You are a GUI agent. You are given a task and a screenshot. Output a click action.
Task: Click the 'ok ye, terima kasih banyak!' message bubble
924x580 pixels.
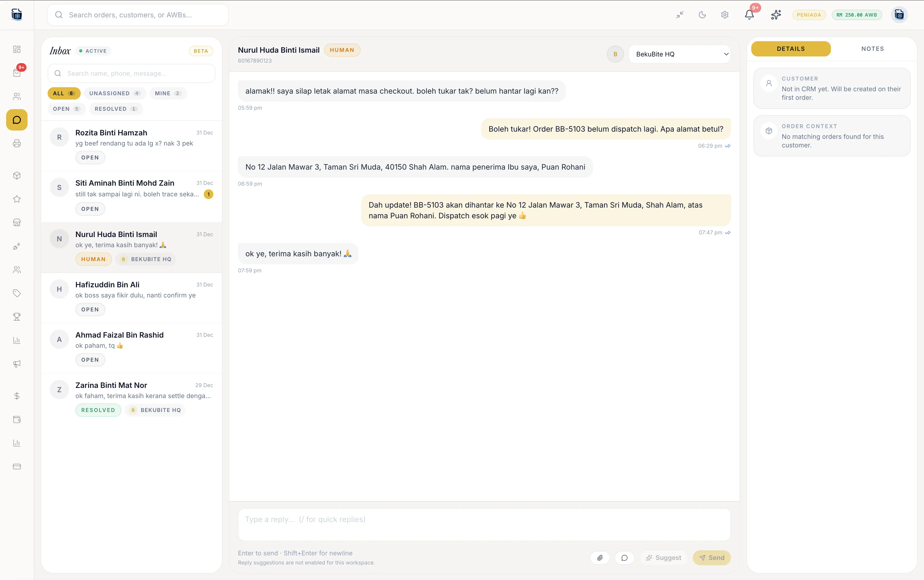tap(298, 254)
